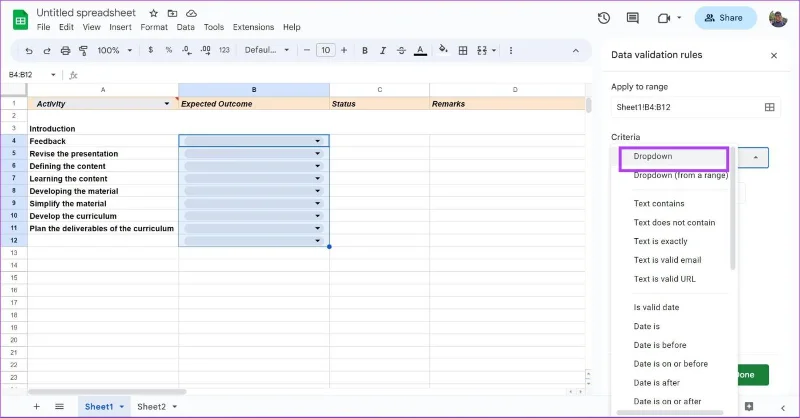
Task: Apply currency format with dollar icon
Action: (151, 50)
